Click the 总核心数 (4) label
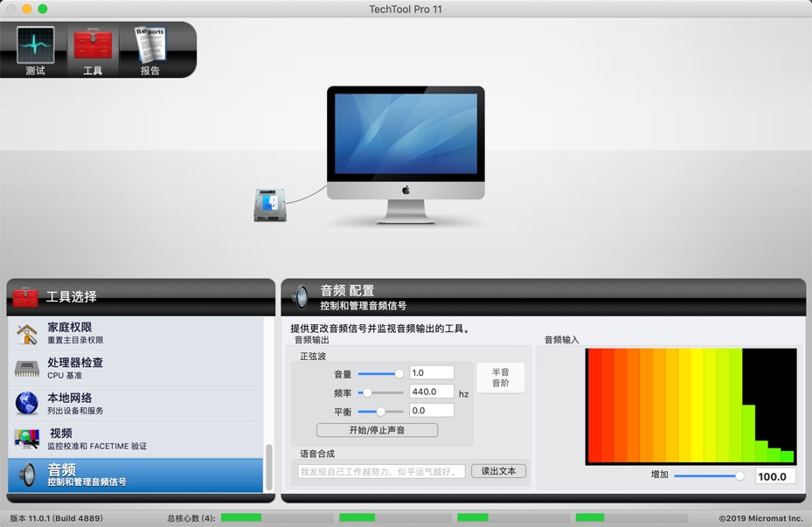 pyautogui.click(x=191, y=518)
